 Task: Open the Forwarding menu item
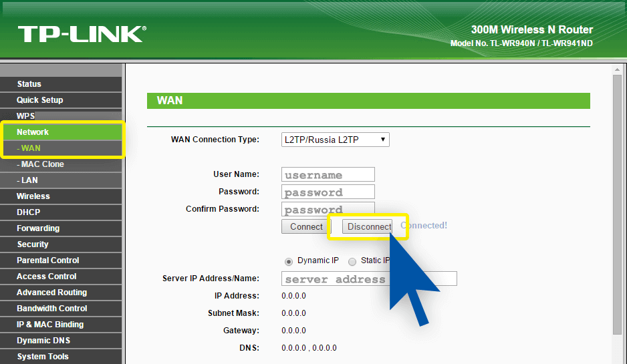(x=61, y=228)
